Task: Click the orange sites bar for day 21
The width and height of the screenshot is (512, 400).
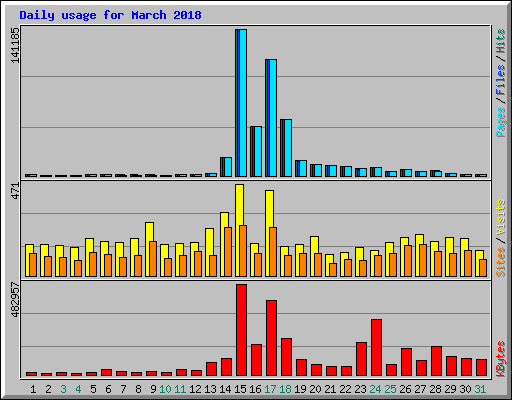Action: pyautogui.click(x=333, y=270)
